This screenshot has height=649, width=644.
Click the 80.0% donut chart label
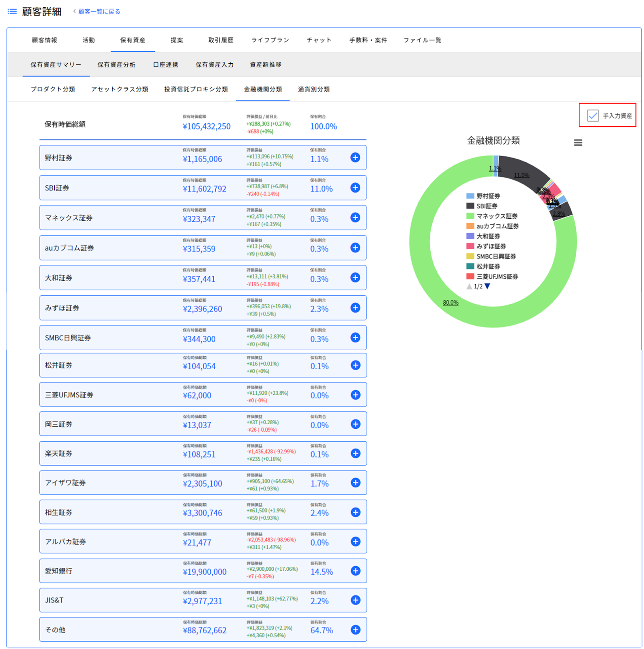tap(451, 303)
